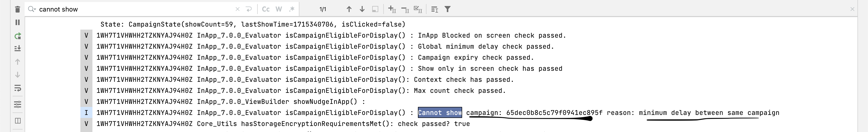
Task: Click the select all occurrences icon
Action: pos(418,9)
